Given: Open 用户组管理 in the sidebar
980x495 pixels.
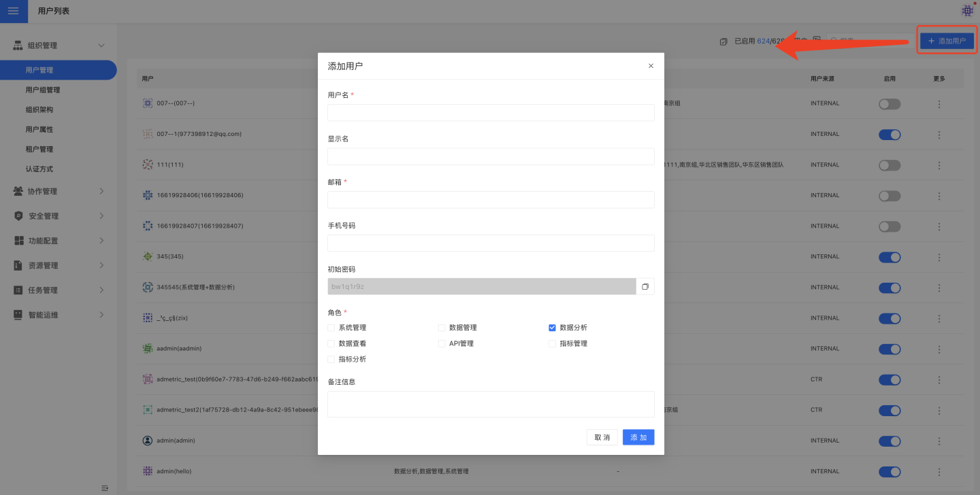Looking at the screenshot, I should click(x=43, y=90).
